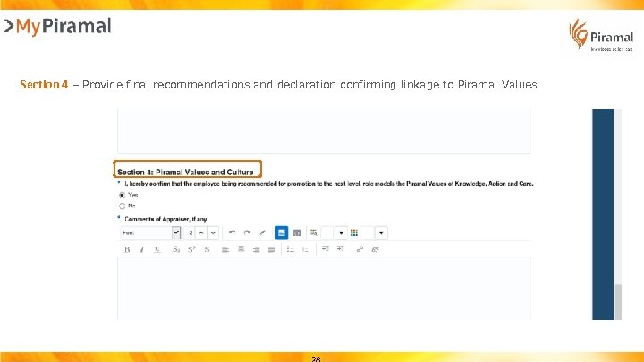Open the foreground color dropdown arrow
This screenshot has height=362, width=644.
click(x=341, y=232)
